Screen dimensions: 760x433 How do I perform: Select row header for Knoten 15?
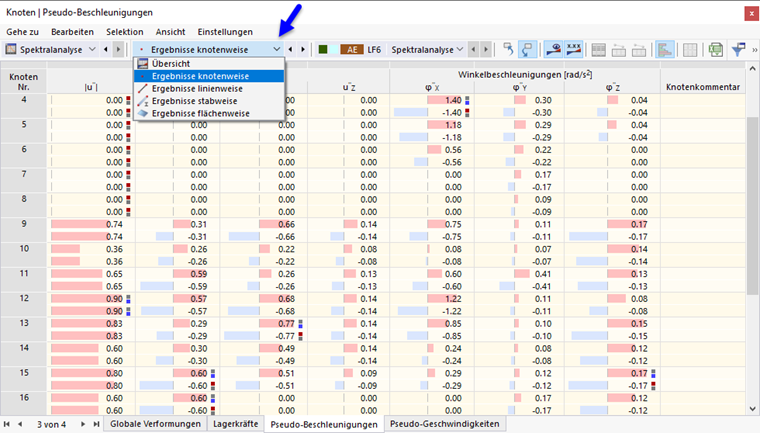click(x=24, y=379)
